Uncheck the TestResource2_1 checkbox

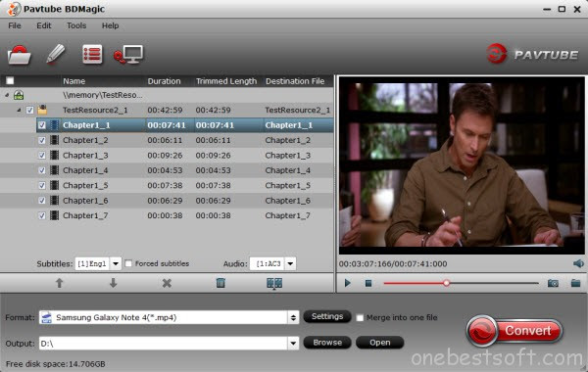click(30, 111)
